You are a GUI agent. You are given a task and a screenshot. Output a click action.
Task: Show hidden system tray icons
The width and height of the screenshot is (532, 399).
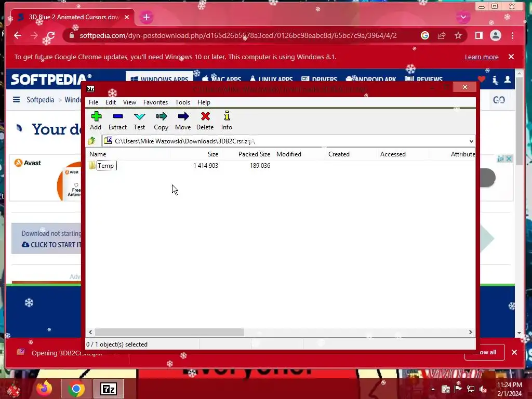[x=433, y=389]
